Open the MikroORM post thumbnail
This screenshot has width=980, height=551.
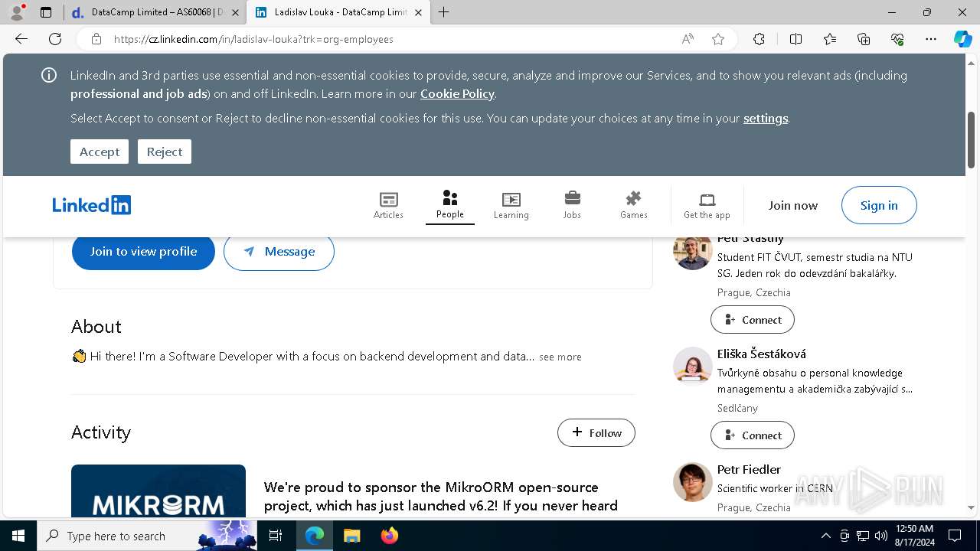tap(158, 491)
